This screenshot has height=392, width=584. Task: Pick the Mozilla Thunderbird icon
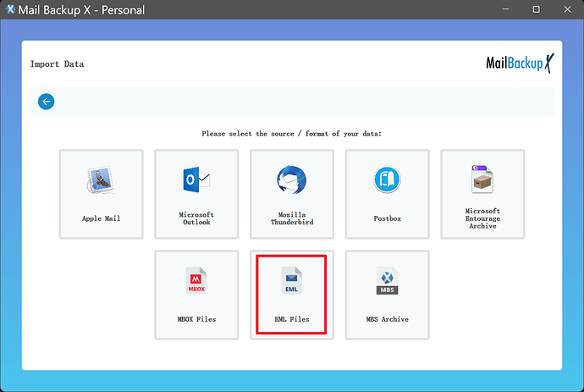292,179
